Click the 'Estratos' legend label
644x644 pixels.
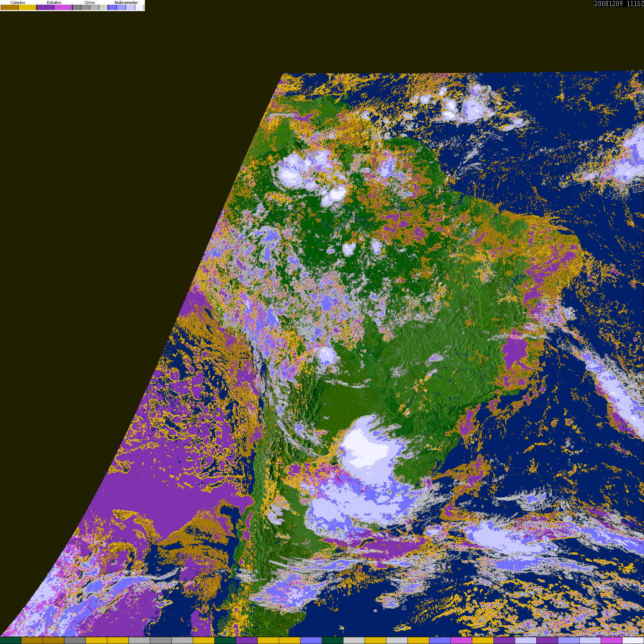54,3
